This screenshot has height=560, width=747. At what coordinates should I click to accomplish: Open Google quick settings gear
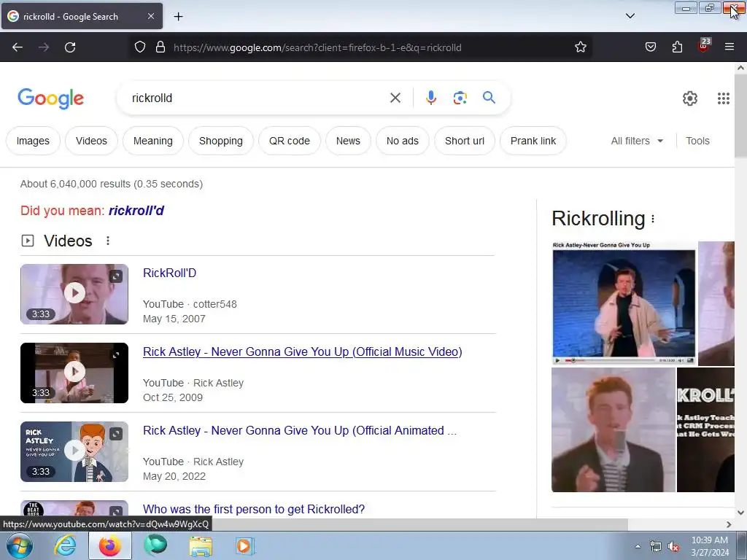coord(690,98)
